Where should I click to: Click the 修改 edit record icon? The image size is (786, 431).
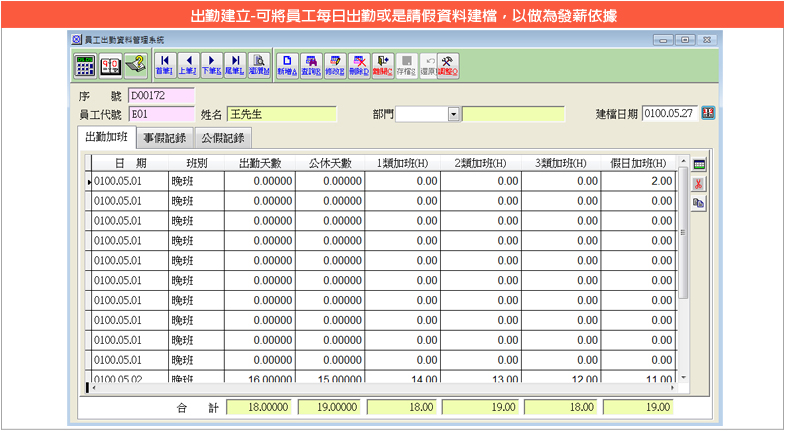(335, 66)
